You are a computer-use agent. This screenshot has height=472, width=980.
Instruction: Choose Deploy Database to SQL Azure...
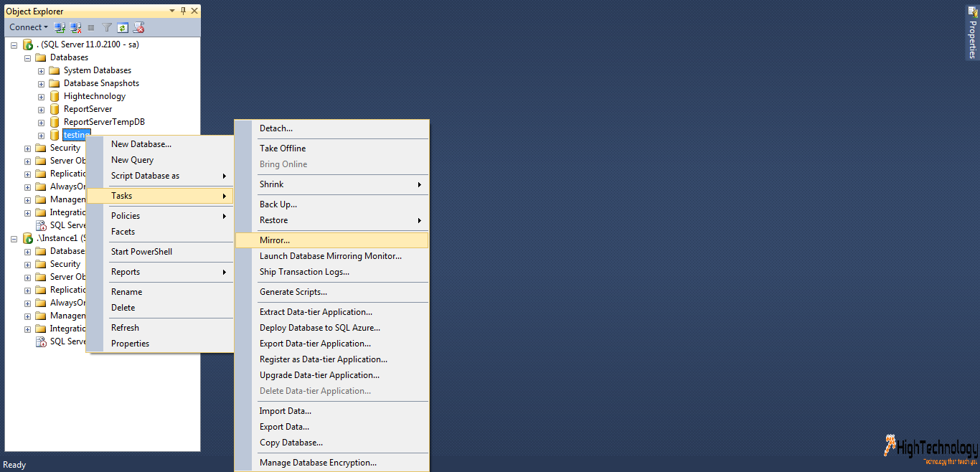pos(331,328)
